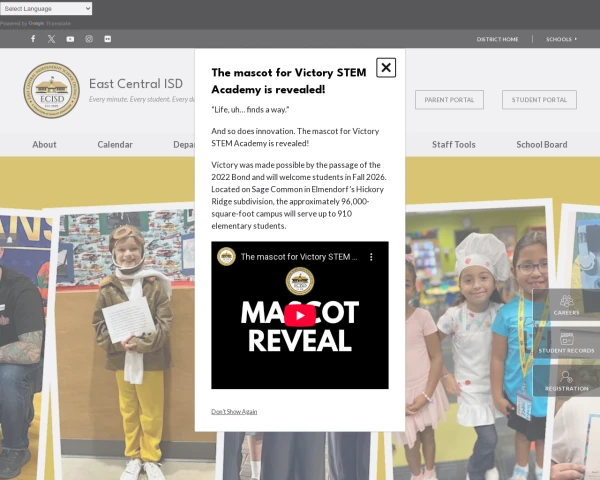Open the Careers quick link icon
This screenshot has width=600, height=480.
(566, 305)
